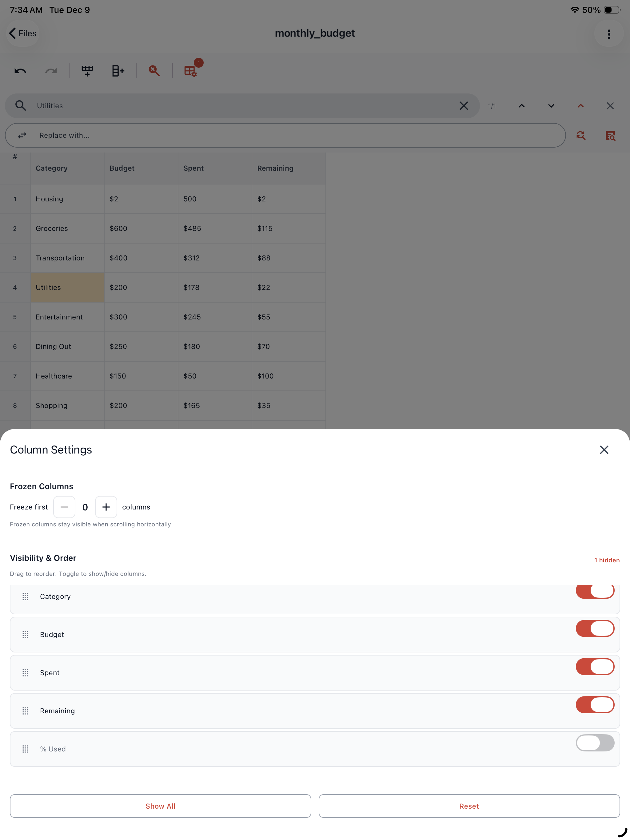Select the $600 budget cell
630x840 pixels.
pos(141,228)
